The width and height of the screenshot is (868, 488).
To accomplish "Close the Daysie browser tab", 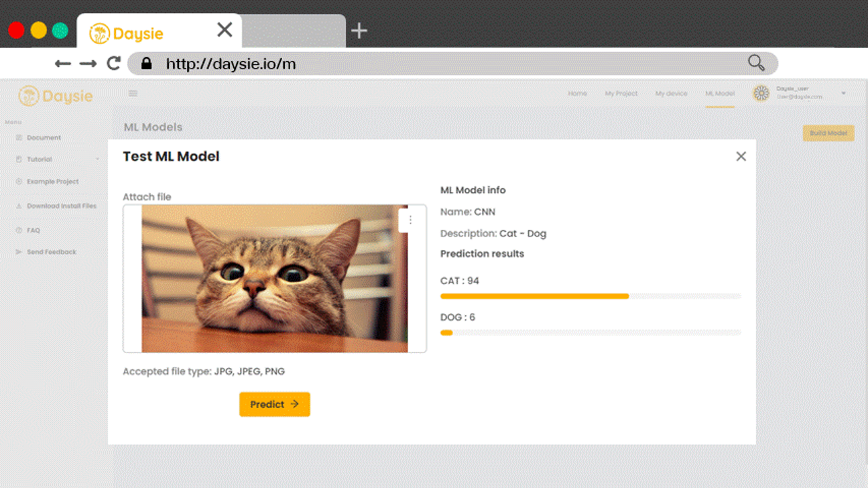I will (224, 30).
